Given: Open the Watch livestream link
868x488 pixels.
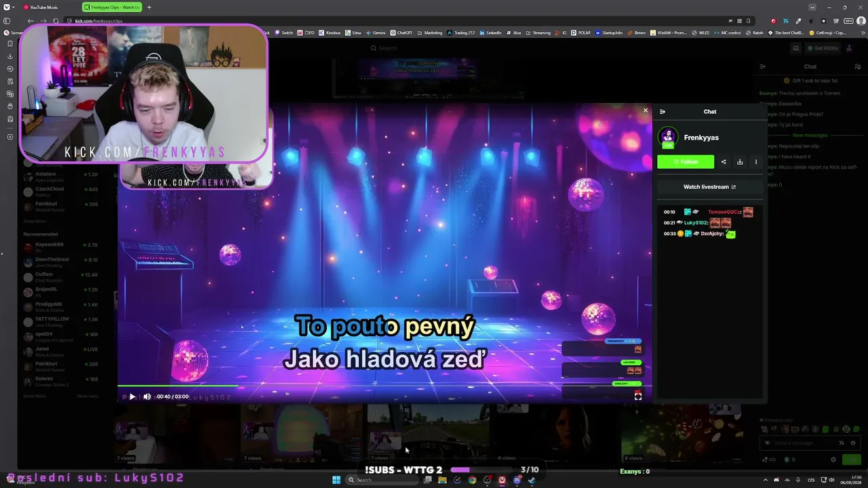Looking at the screenshot, I should [709, 187].
